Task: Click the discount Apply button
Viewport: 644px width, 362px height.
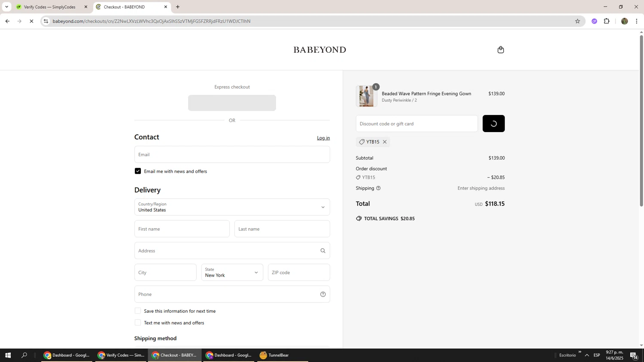Action: [x=494, y=124]
